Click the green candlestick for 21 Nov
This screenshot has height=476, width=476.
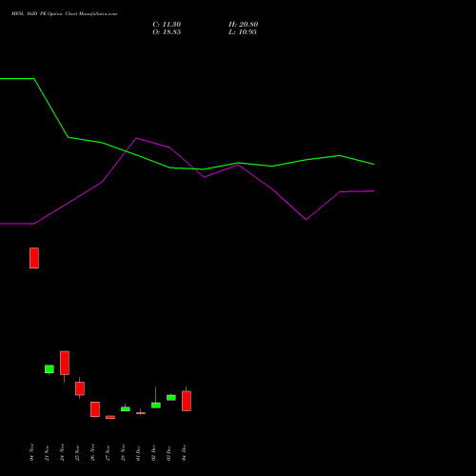(x=50, y=369)
